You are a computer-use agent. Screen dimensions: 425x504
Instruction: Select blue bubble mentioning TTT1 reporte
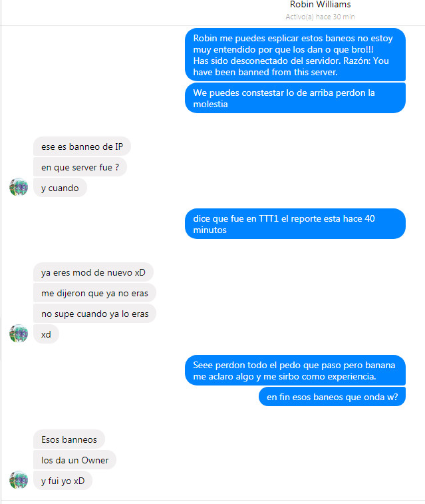click(295, 224)
